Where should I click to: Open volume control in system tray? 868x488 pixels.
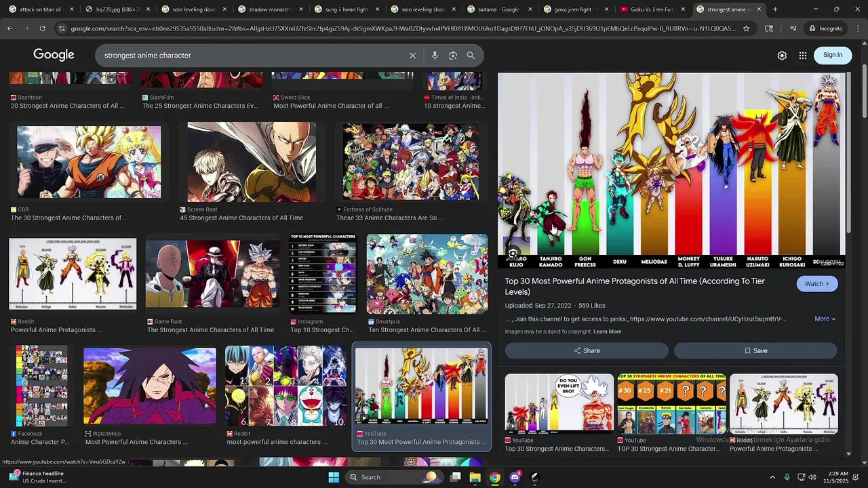pos(812,477)
